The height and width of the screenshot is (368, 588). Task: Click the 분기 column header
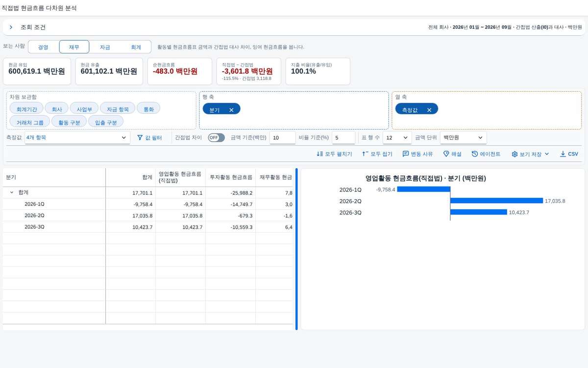(x=54, y=177)
